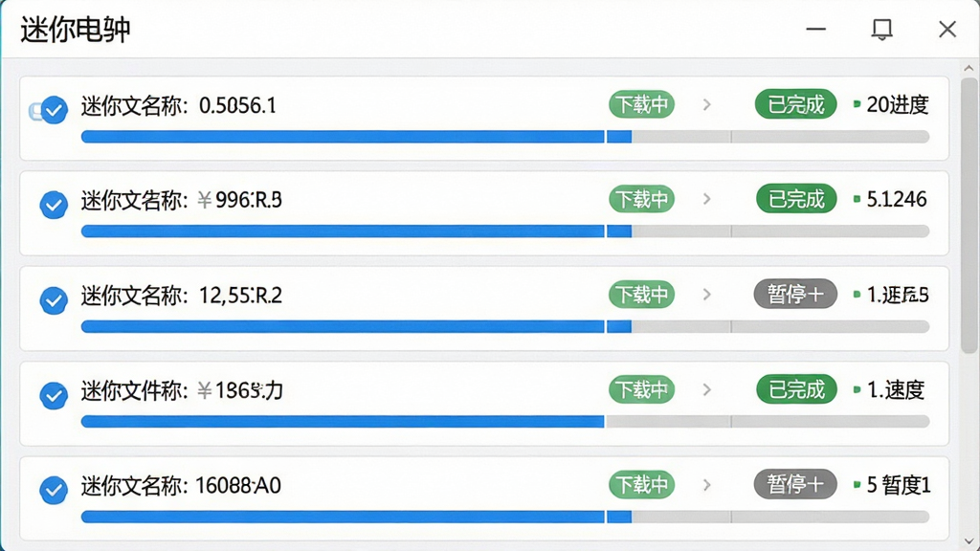Click 已完成 badge in the ￥996:R.3 row
The height and width of the screenshot is (551, 980).
coord(796,199)
